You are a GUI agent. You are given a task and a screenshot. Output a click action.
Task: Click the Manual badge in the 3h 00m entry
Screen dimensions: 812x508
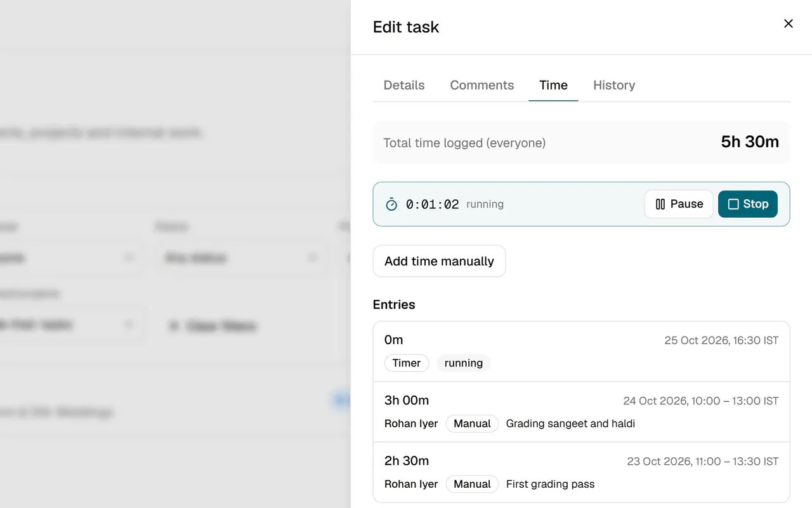473,424
